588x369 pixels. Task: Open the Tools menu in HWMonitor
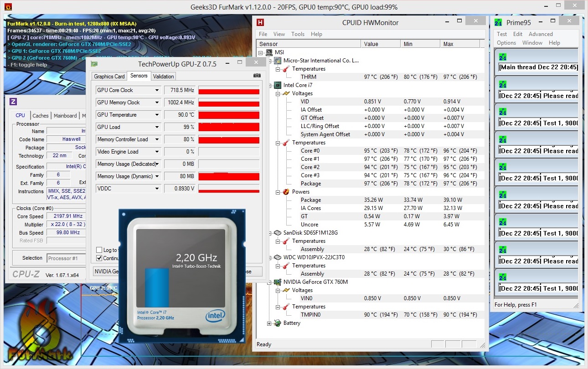298,34
